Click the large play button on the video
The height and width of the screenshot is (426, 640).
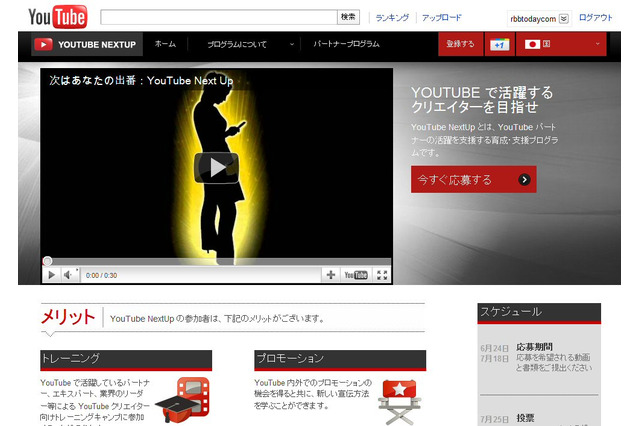[x=216, y=168]
